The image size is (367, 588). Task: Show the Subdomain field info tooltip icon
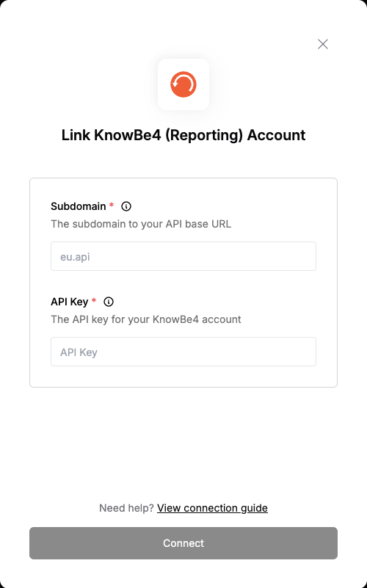point(126,206)
